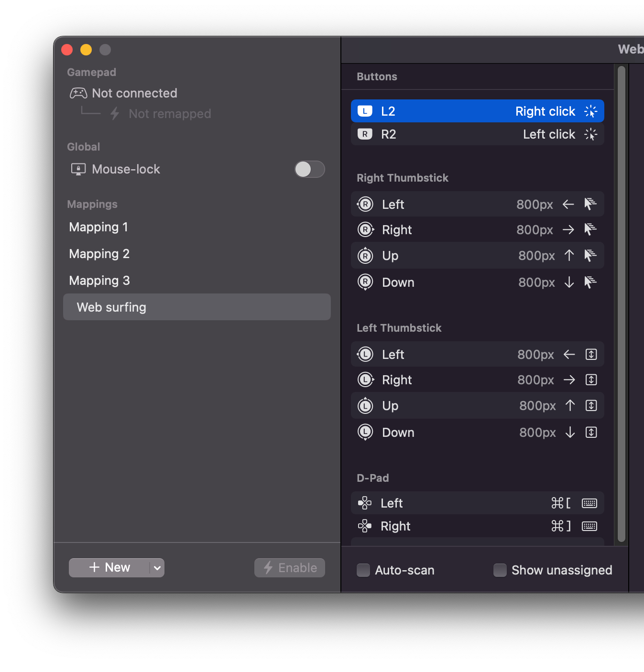Click the keyboard icon in D-Pad Right row
This screenshot has width=644, height=672.
coord(589,526)
